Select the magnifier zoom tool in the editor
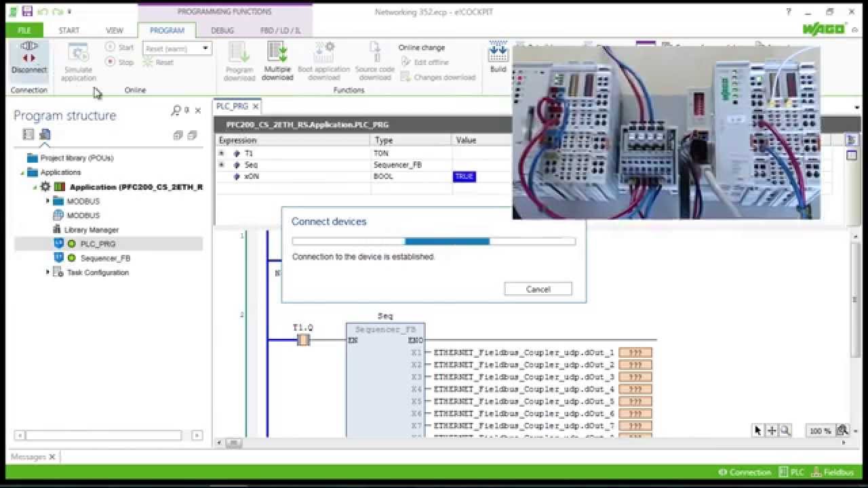The width and height of the screenshot is (868, 488). pyautogui.click(x=785, y=430)
